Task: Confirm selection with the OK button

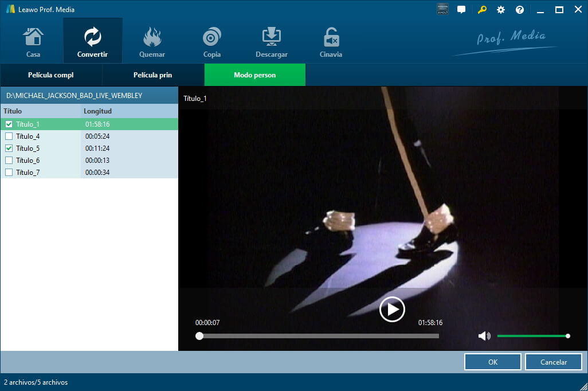Action: click(493, 362)
